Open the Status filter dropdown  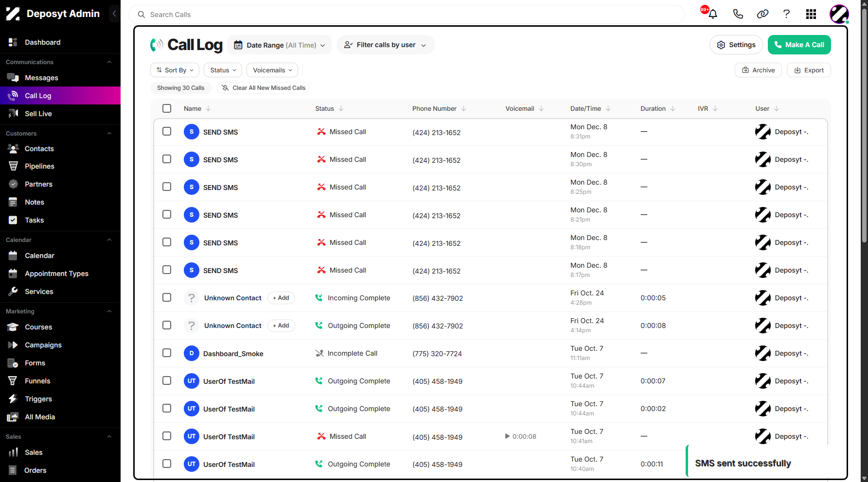pos(223,70)
